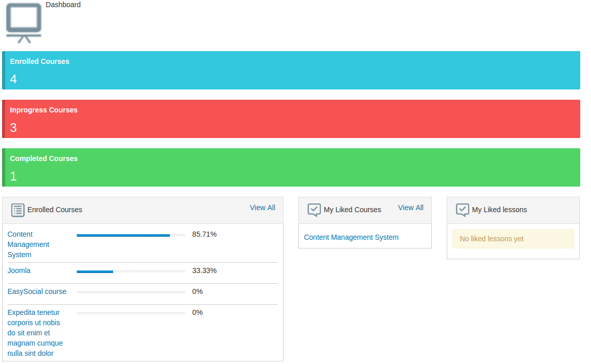
Task: Click the My Liked lessons checkmark icon
Action: coord(463,210)
